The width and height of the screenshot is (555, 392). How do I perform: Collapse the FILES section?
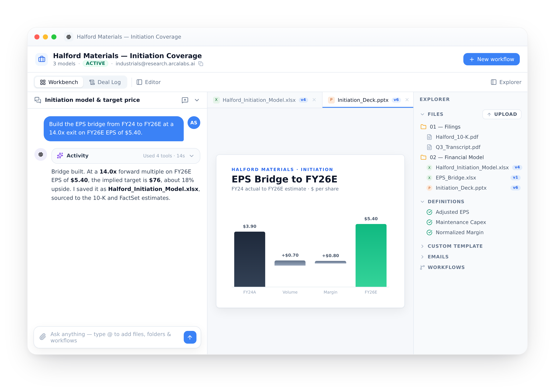(422, 114)
